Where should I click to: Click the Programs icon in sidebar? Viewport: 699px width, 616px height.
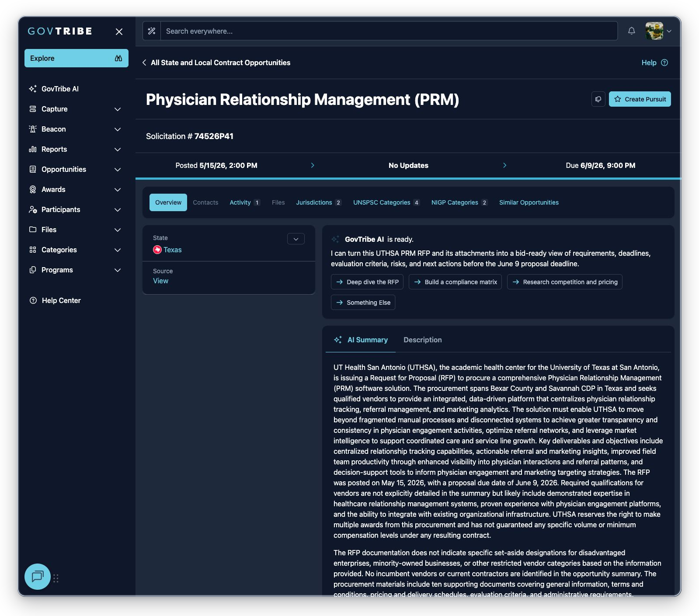[x=33, y=270]
